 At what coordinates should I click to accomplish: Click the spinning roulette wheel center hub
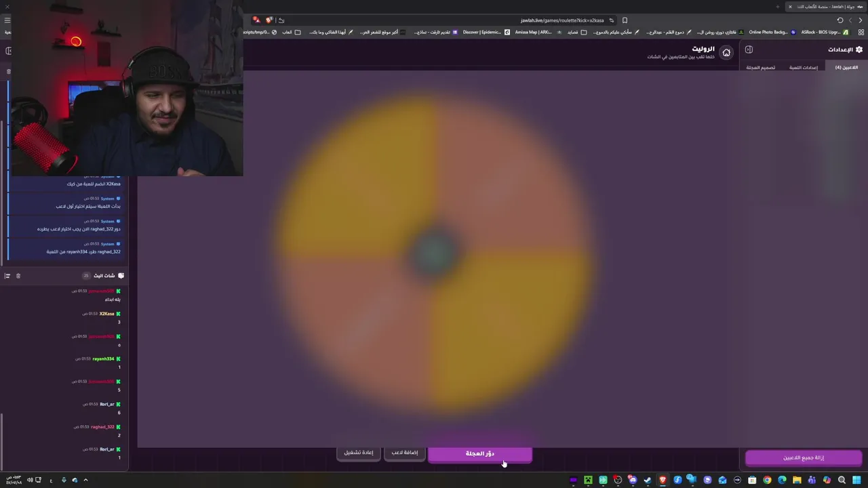(434, 253)
